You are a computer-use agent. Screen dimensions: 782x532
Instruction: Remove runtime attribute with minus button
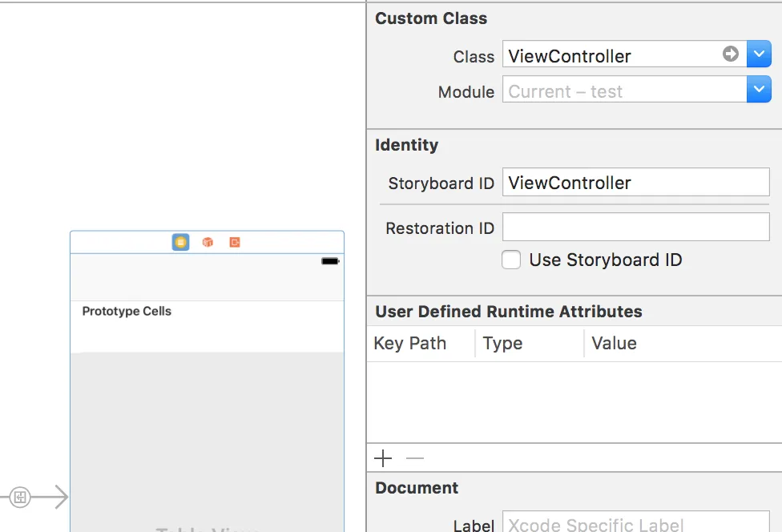414,458
